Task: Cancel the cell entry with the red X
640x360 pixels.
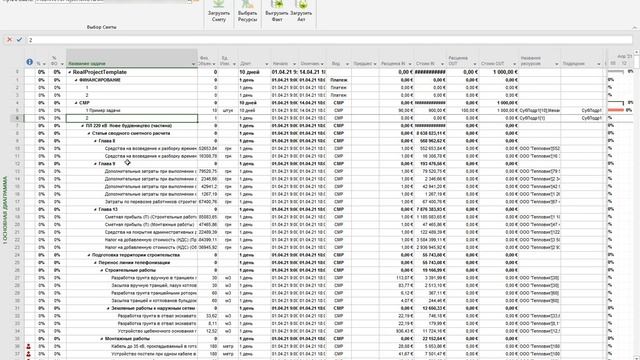Action: 9,40
